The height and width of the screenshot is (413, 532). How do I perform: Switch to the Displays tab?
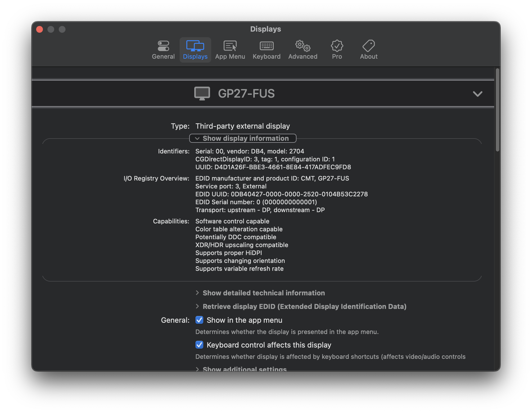195,50
